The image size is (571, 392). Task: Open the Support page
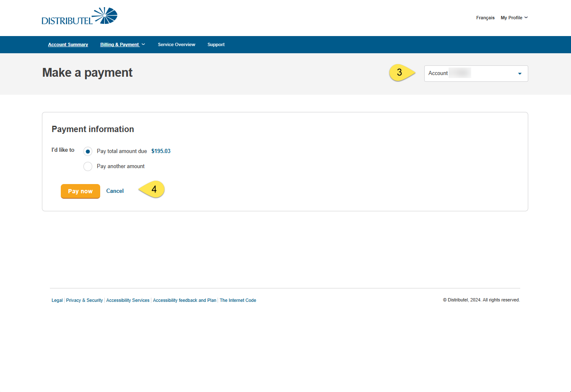[x=216, y=44]
